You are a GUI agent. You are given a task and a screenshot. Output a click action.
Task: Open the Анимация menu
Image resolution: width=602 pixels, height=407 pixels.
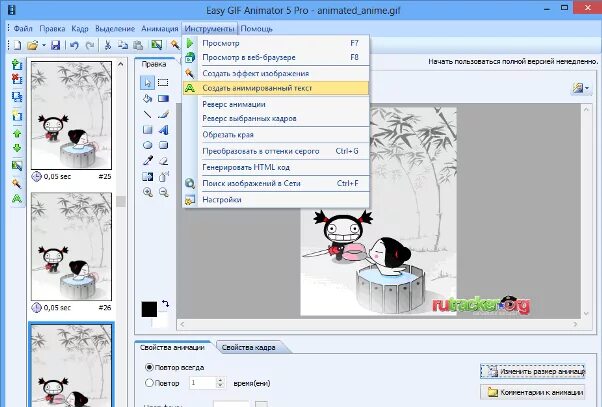click(160, 29)
